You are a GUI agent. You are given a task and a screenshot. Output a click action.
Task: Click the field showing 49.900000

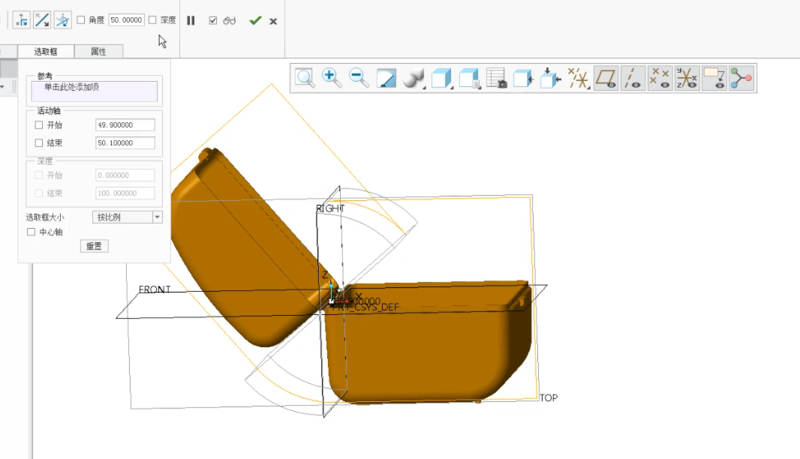click(x=125, y=125)
